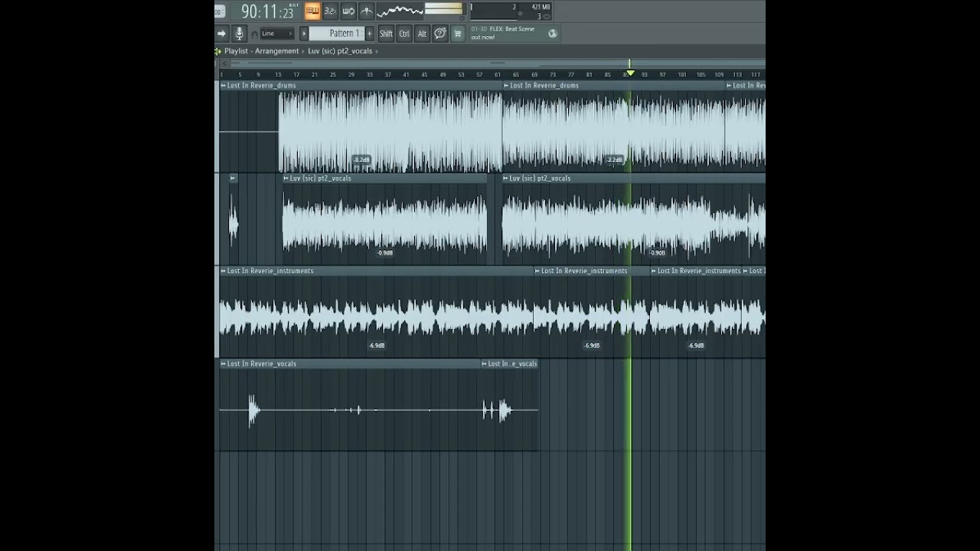Screen dimensions: 980x551
Task: Click the oscilloscope waveform display
Action: click(x=400, y=11)
